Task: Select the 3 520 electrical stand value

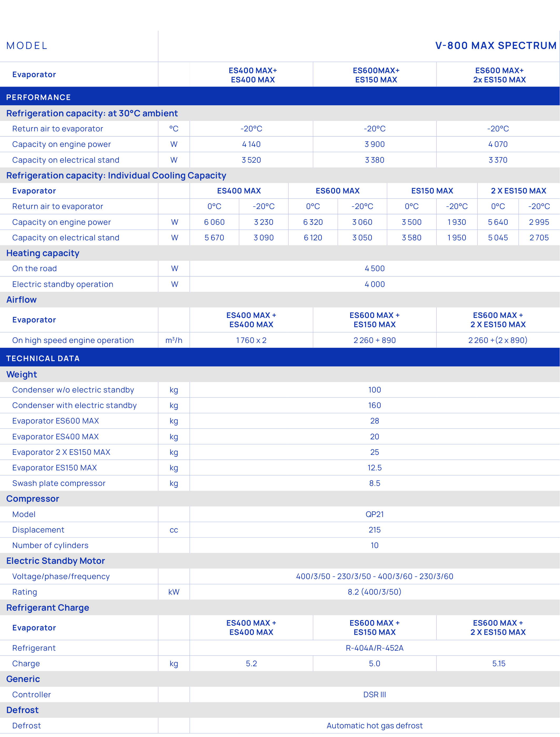Action: click(251, 160)
